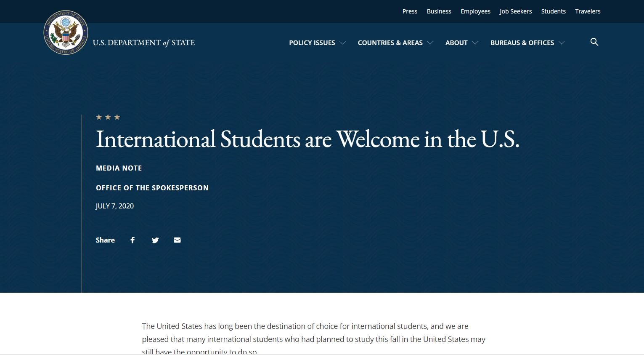This screenshot has width=644, height=355.
Task: Open the Travelers link
Action: coord(588,11)
